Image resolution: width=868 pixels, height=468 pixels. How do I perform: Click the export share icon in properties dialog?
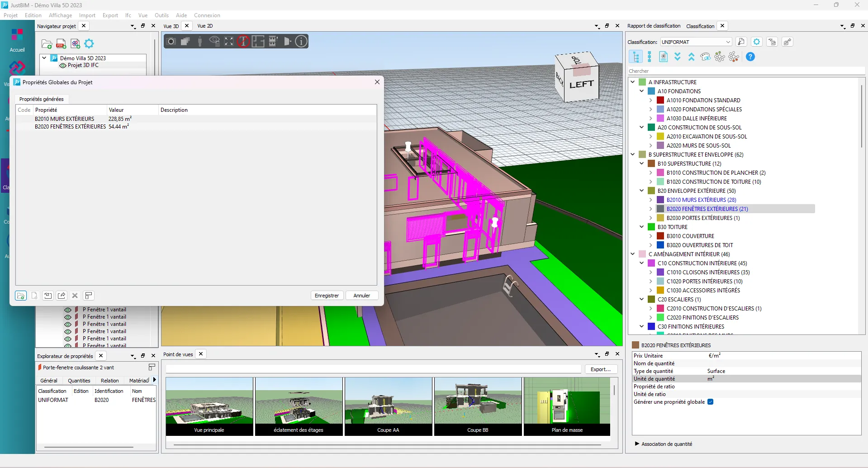62,296
